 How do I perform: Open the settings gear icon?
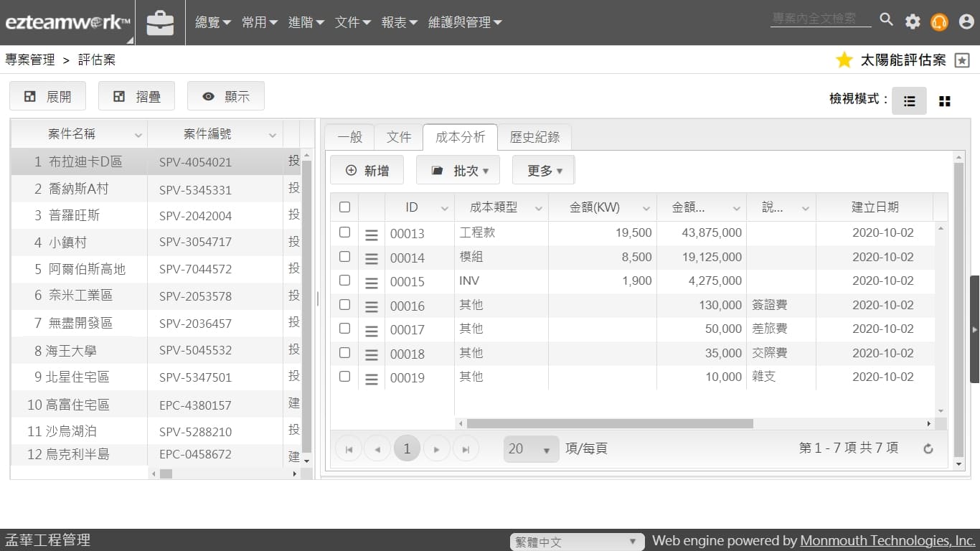913,22
